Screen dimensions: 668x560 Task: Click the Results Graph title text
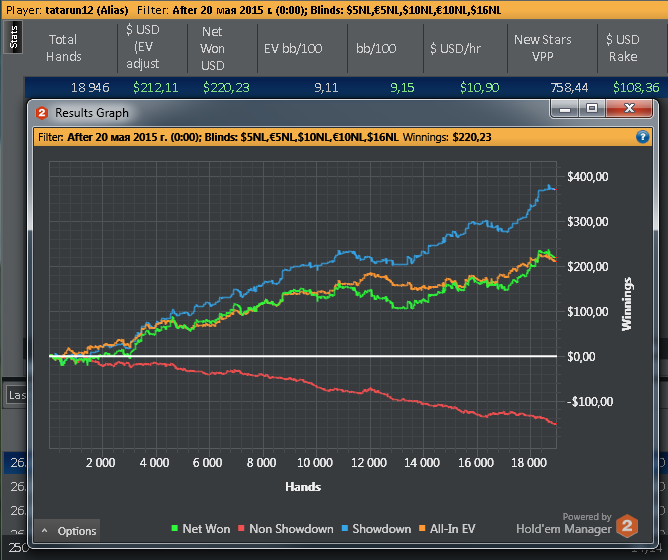(x=92, y=113)
